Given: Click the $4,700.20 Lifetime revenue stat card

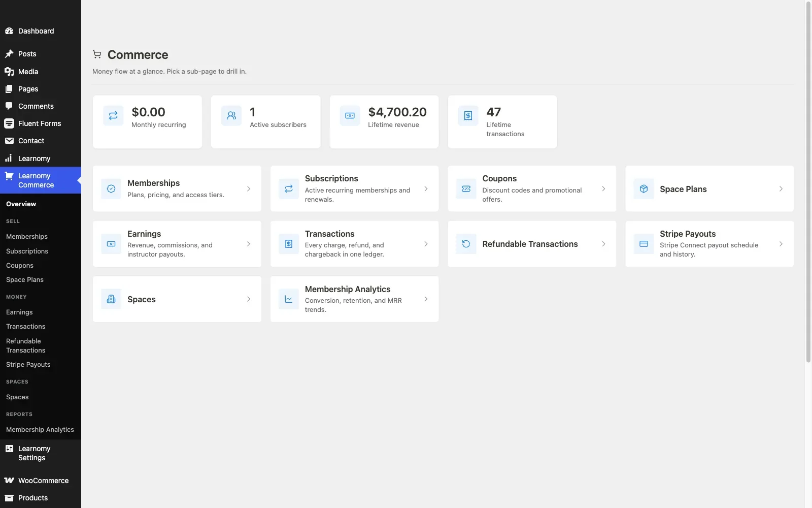Looking at the screenshot, I should 384,122.
